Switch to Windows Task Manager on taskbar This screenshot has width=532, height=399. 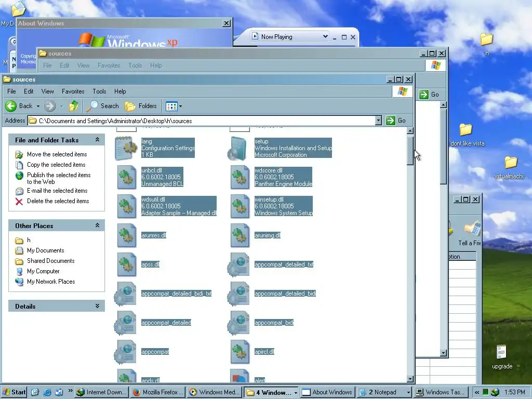[x=442, y=392]
